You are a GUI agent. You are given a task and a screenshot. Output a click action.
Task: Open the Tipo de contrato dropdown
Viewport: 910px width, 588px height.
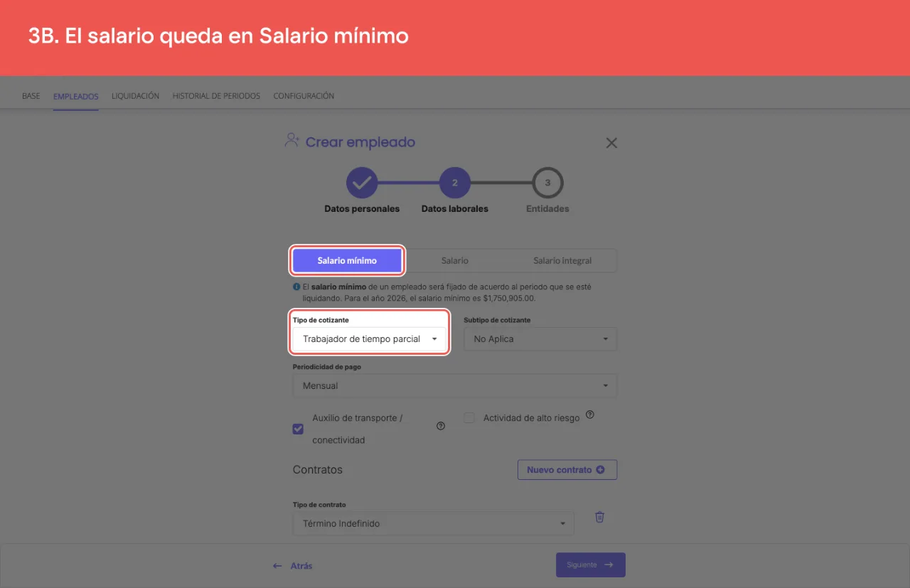(x=433, y=523)
